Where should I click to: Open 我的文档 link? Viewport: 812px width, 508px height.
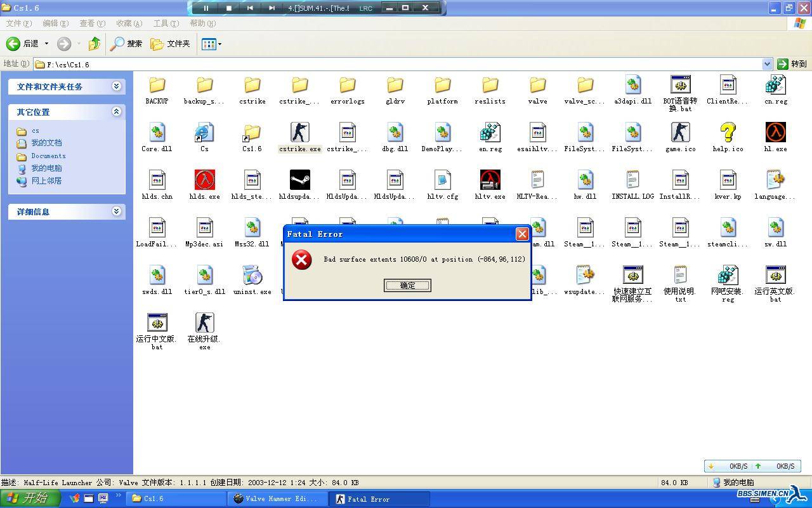[46, 143]
